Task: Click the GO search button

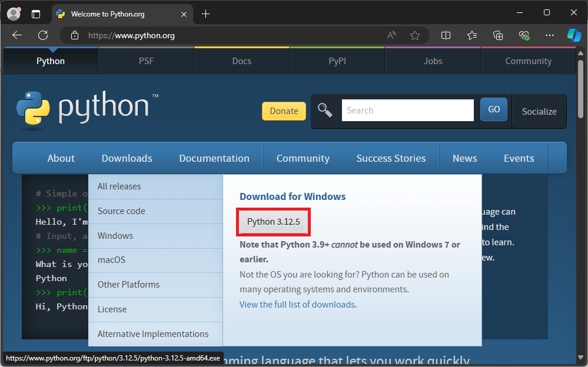Action: point(493,109)
